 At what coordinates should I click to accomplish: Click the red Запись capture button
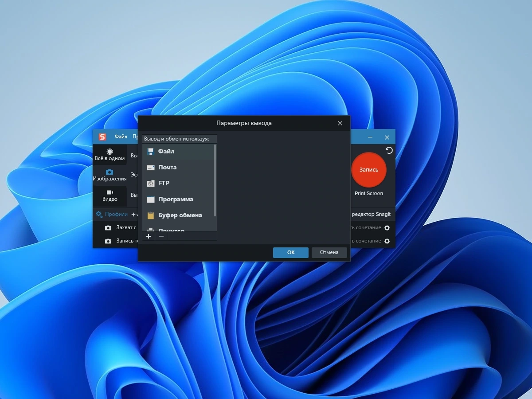[x=369, y=170]
